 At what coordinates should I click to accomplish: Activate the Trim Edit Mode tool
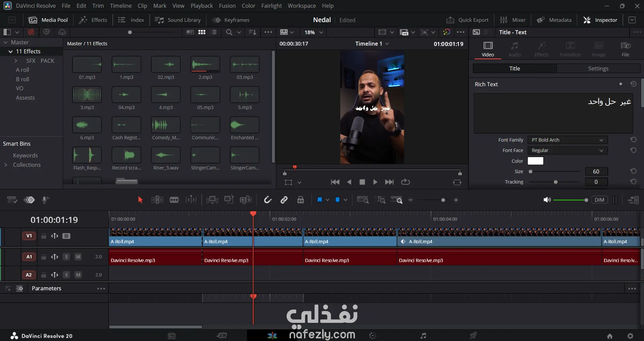click(157, 200)
